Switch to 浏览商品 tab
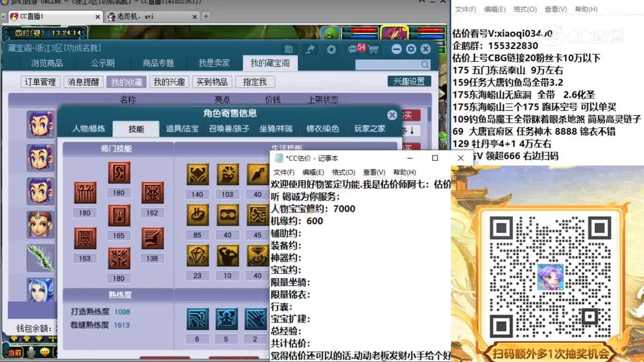 pyautogui.click(x=47, y=63)
